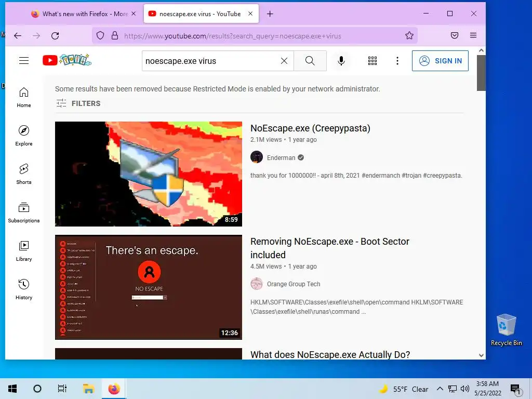Viewport: 532px width, 399px height.
Task: Open Removing NoEscape.exe video thumbnail
Action: pos(149,287)
